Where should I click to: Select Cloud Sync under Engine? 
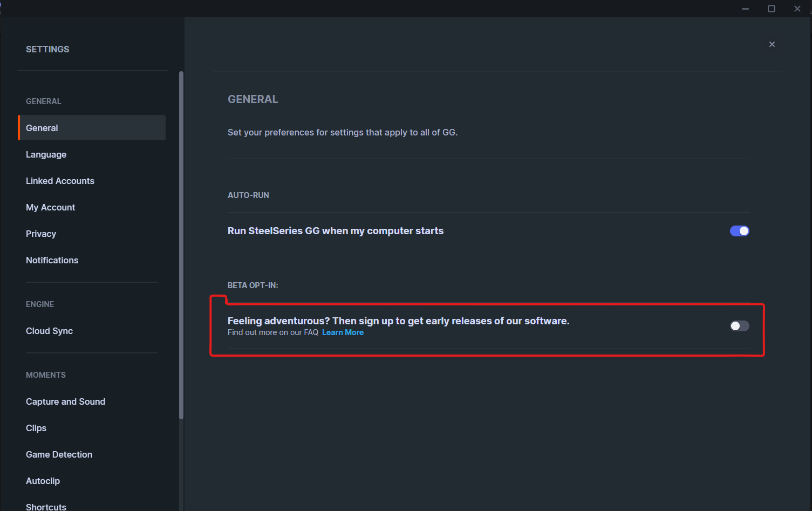tap(49, 331)
